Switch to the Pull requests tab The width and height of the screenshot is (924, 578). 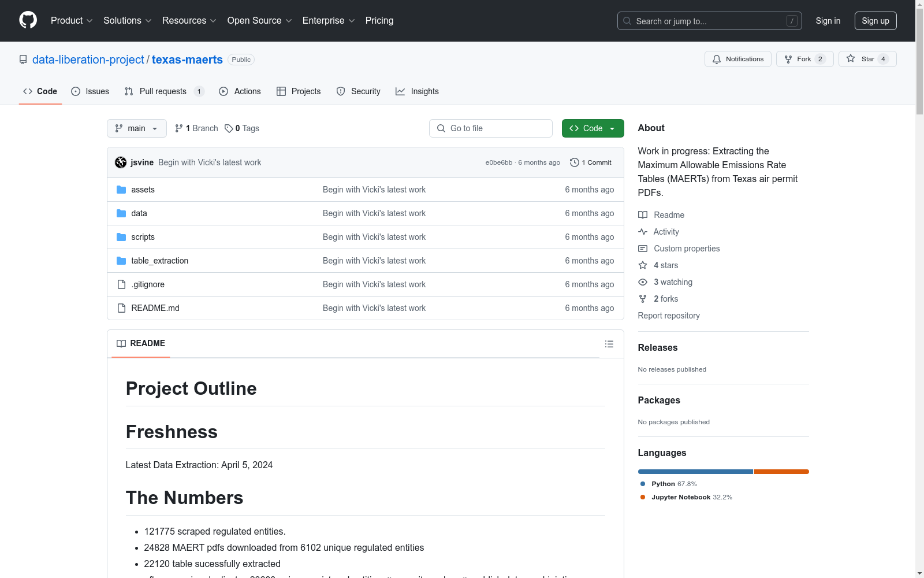[165, 91]
